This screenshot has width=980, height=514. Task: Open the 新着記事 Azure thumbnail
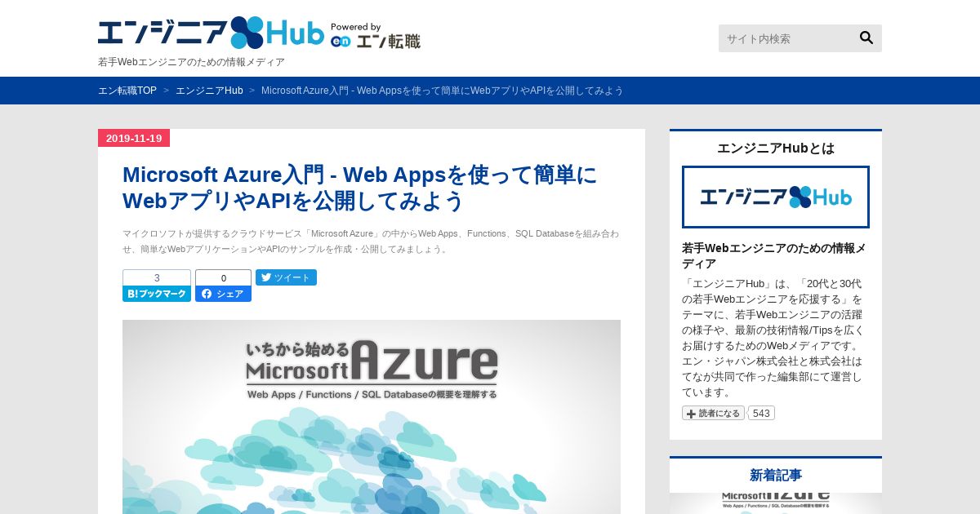pos(776,503)
